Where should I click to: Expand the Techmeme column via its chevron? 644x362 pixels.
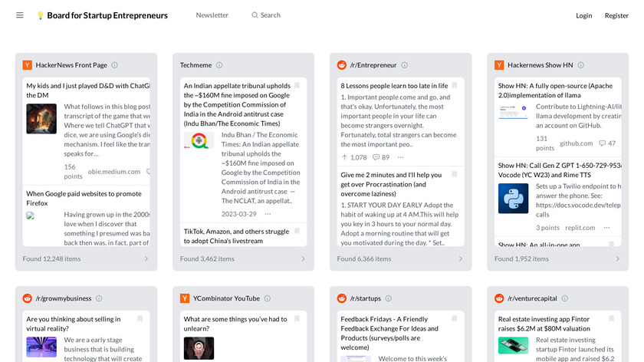click(x=304, y=259)
